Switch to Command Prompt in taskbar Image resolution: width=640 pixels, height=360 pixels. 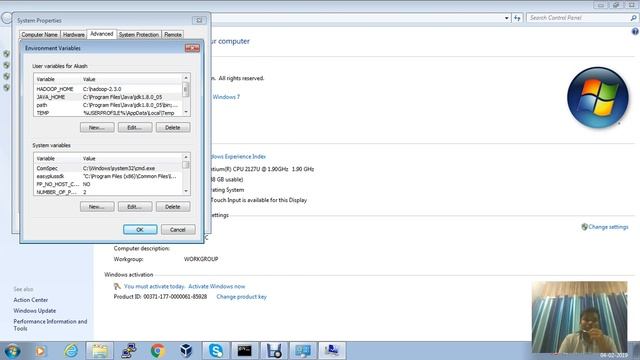pyautogui.click(x=244, y=351)
